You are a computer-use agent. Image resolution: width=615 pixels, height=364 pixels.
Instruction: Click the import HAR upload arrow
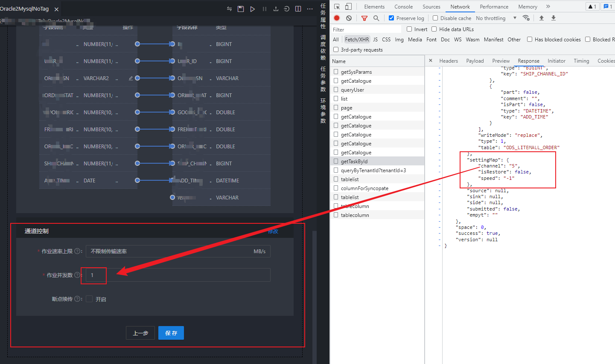coord(542,18)
